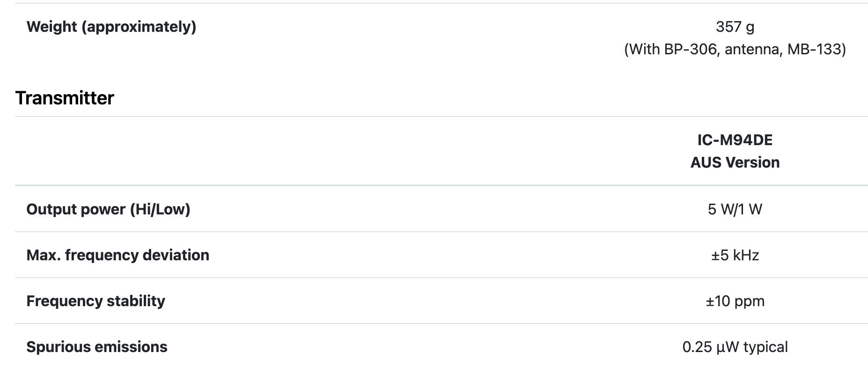The image size is (868, 382).
Task: Click the Output power words in label
Action: (x=75, y=209)
